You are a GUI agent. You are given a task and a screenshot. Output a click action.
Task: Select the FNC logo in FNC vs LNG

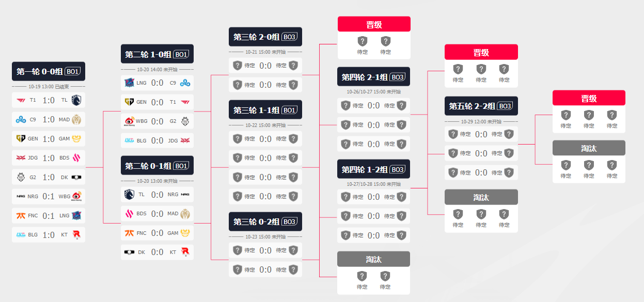[21, 216]
